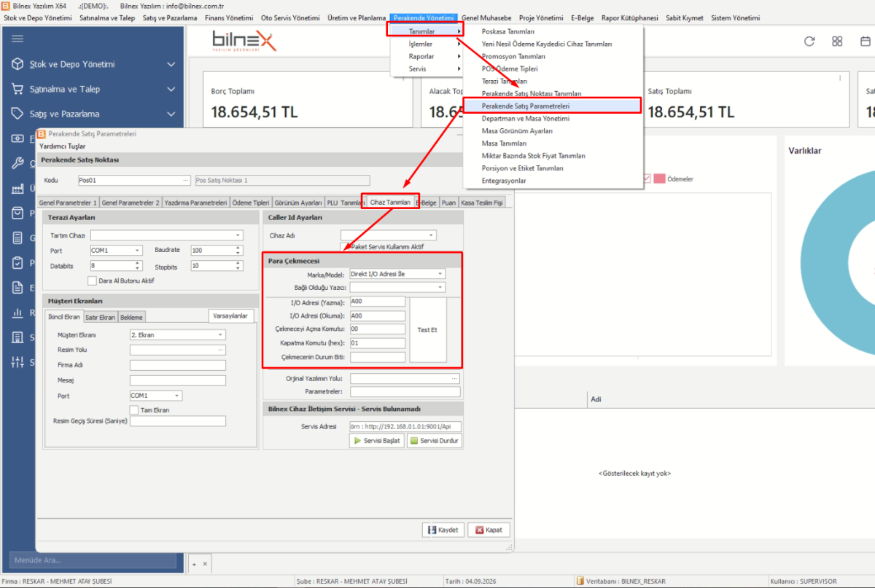The height and width of the screenshot is (588, 875).
Task: Switch to Ödeme Tipleri tab
Action: click(x=251, y=203)
